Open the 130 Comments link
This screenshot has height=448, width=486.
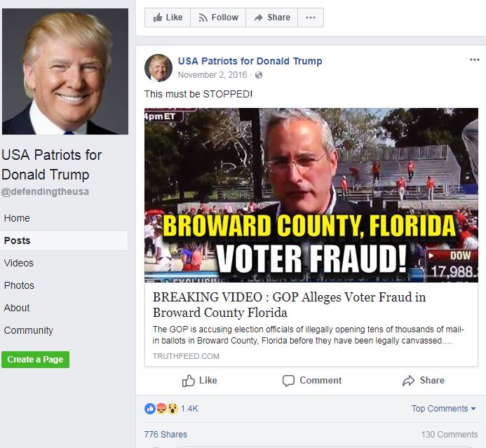(x=450, y=435)
